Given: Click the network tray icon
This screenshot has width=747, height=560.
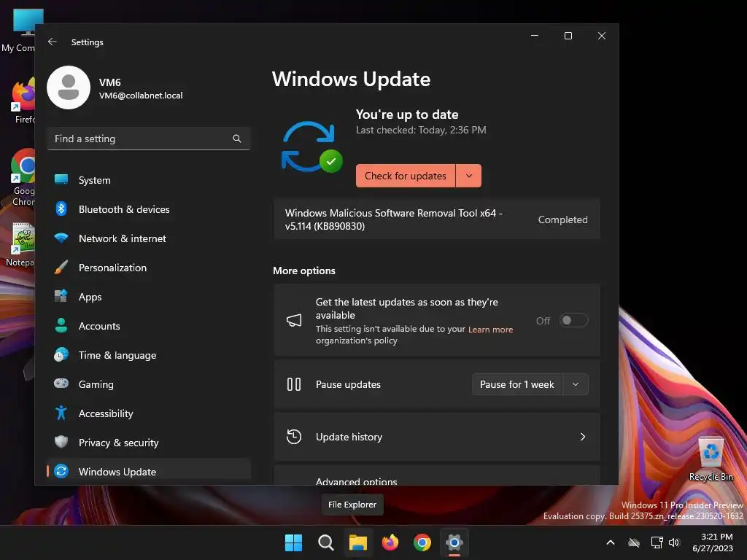Looking at the screenshot, I should [x=657, y=542].
